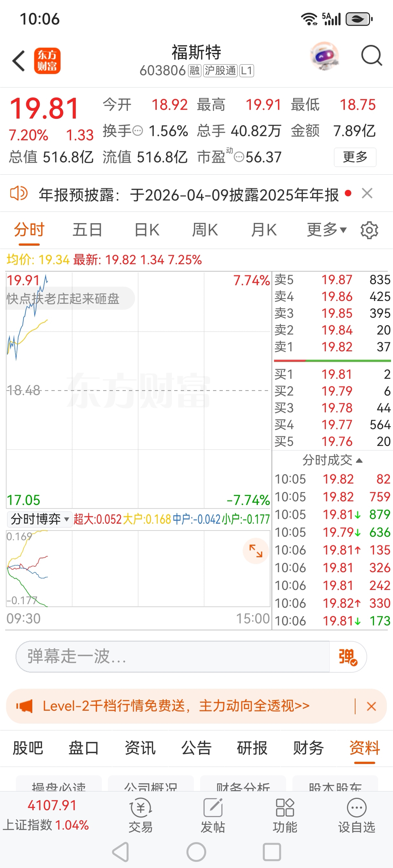Dismiss the 年报预披露 announcement
This screenshot has width=393, height=868.
[367, 194]
